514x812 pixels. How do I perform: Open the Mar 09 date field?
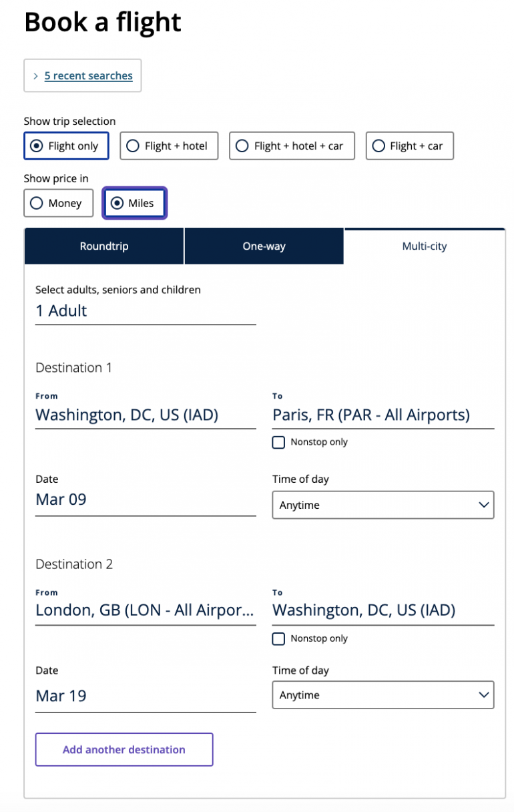pyautogui.click(x=145, y=499)
